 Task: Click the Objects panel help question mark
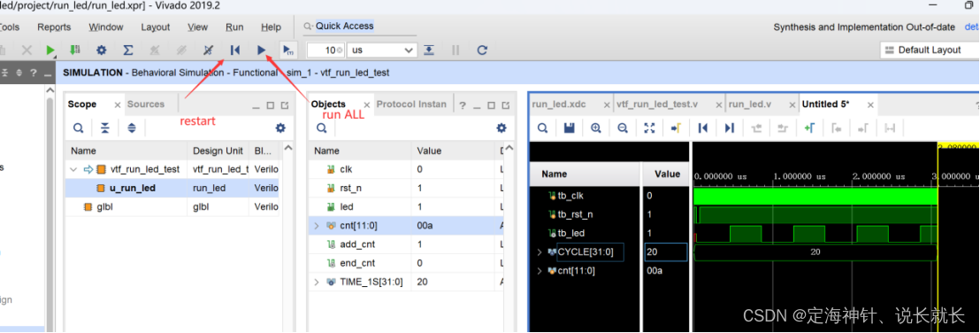463,105
